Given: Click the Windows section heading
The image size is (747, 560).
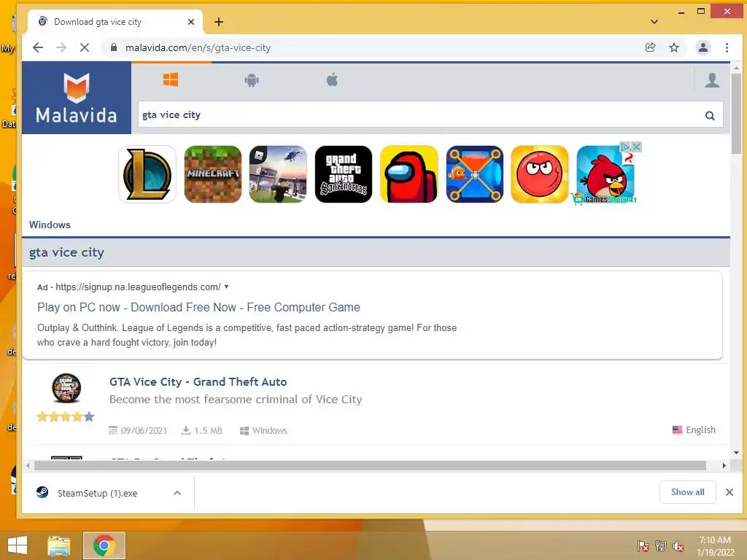Looking at the screenshot, I should [50, 225].
